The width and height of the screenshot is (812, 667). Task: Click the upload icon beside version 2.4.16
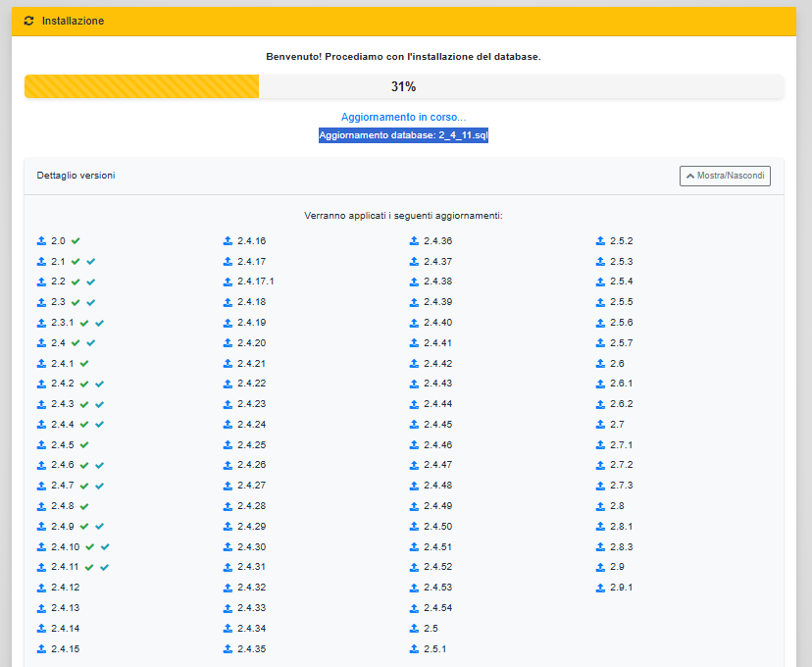pyautogui.click(x=228, y=240)
